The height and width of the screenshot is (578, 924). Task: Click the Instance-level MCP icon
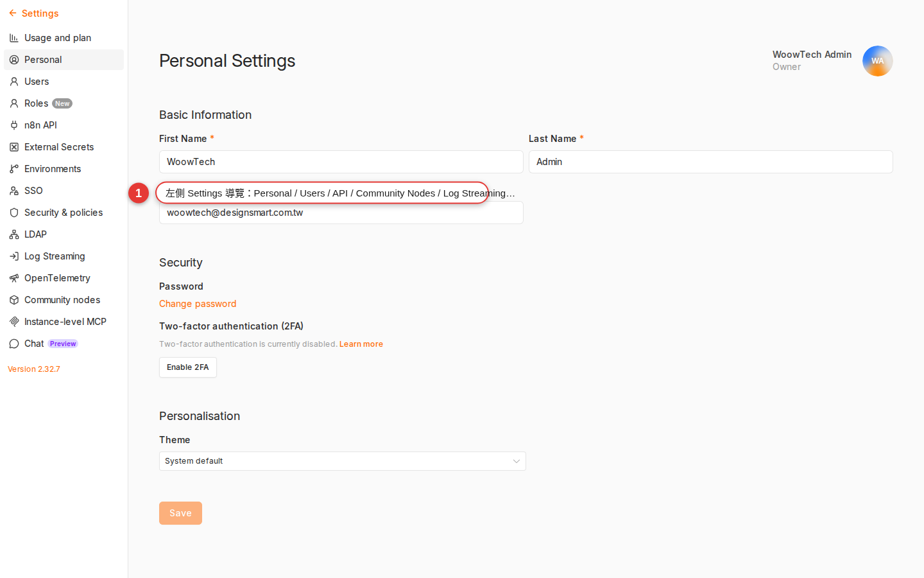(14, 322)
